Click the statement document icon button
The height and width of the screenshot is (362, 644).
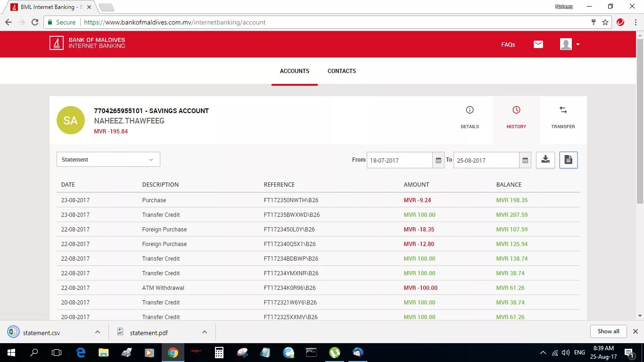(x=569, y=160)
